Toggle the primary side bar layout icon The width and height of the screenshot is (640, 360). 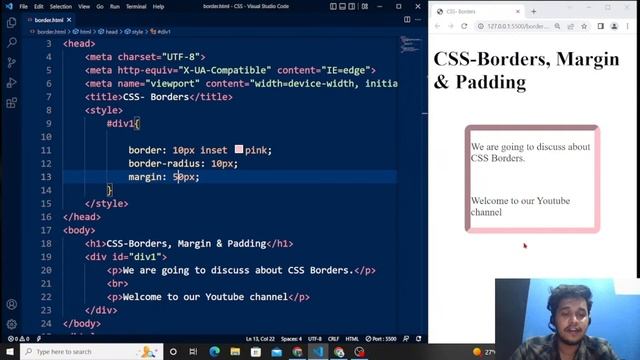[x=333, y=7]
